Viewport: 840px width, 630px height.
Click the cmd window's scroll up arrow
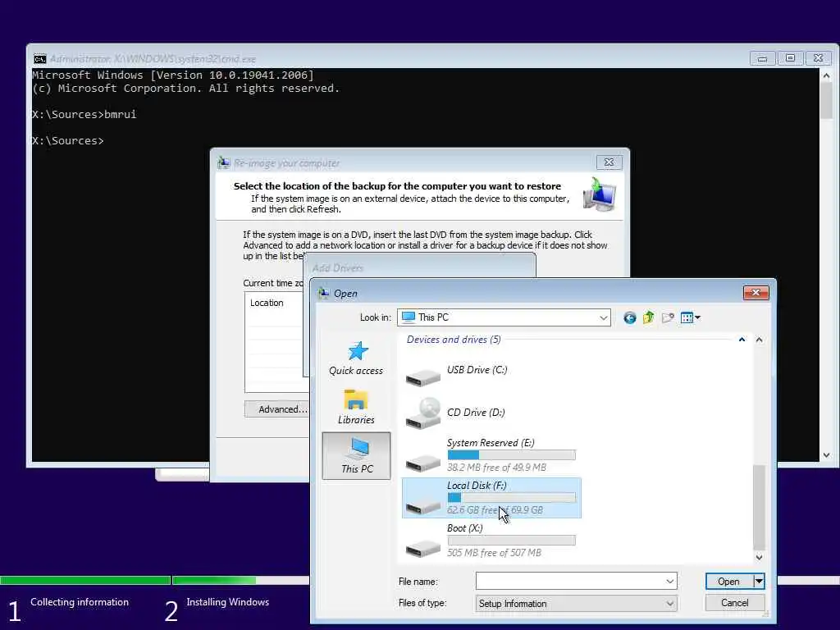tap(827, 76)
